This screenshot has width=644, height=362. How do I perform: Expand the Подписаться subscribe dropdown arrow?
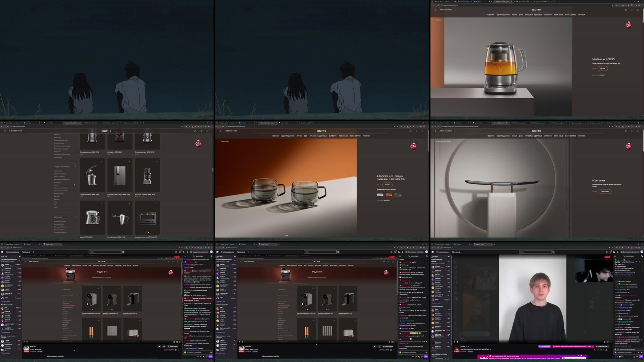608,346
